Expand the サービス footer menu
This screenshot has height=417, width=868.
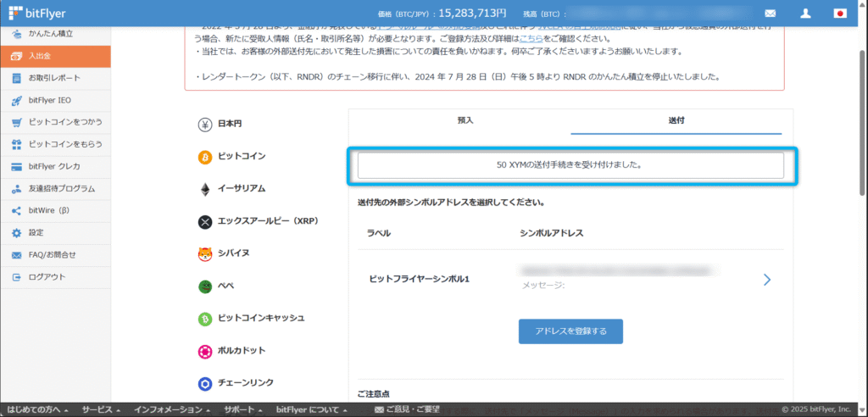pyautogui.click(x=102, y=410)
